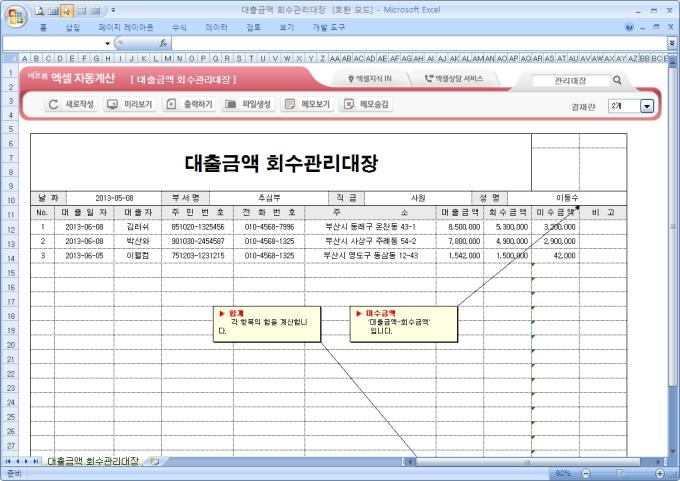Click the zoom slider handle
This screenshot has height=481, width=680.
point(620,473)
